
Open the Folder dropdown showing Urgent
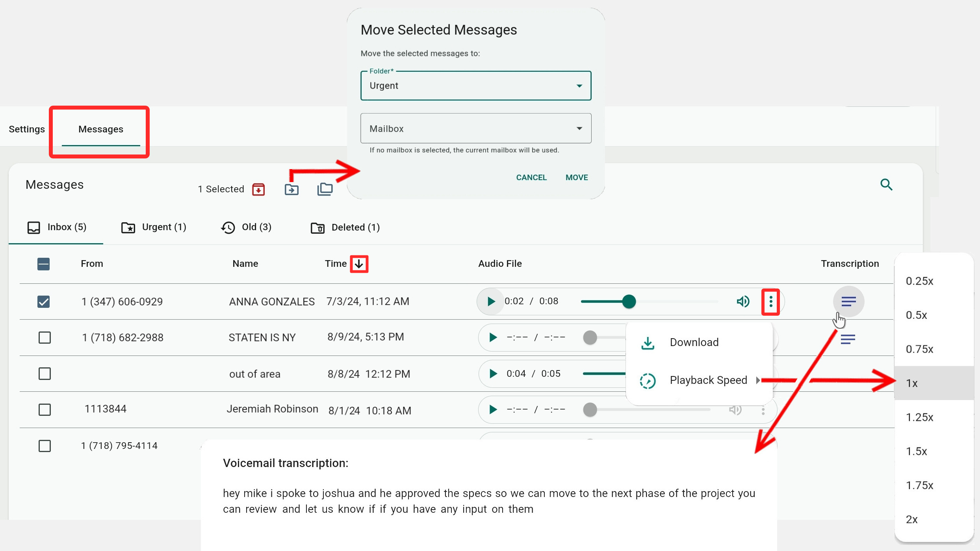pos(475,86)
